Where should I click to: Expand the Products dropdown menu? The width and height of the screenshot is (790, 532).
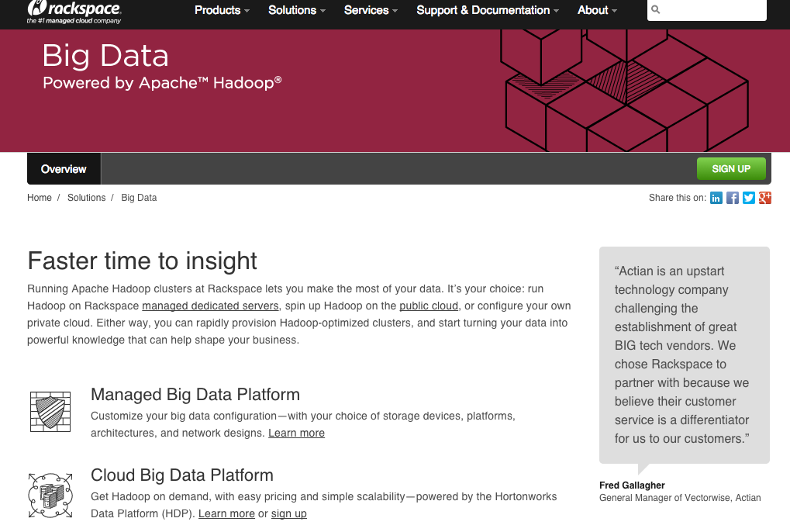point(222,10)
